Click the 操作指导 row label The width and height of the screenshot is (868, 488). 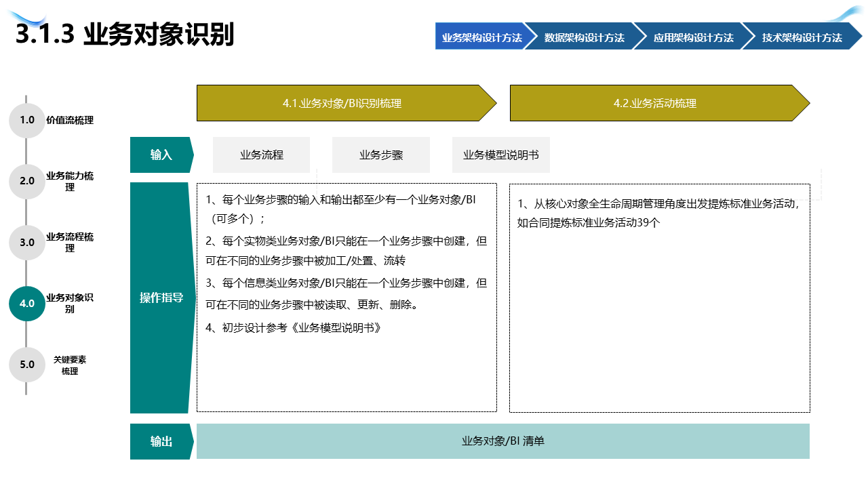coord(161,298)
